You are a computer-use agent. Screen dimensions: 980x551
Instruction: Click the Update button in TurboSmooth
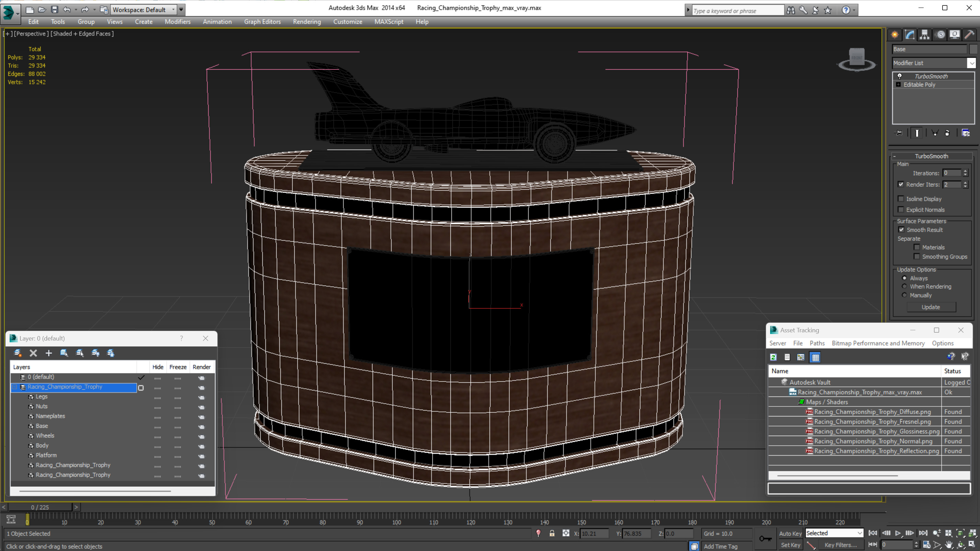(x=931, y=307)
